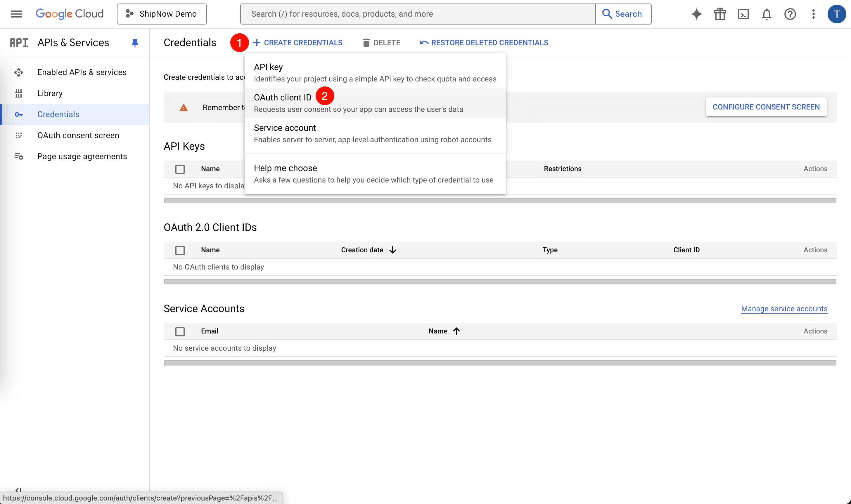The height and width of the screenshot is (504, 851).
Task: Select Credentials in the sidebar
Action: click(x=58, y=114)
